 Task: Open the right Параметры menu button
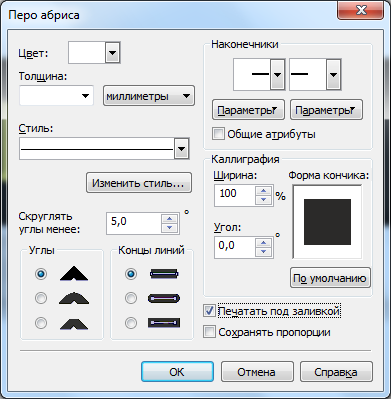pyautogui.click(x=326, y=110)
